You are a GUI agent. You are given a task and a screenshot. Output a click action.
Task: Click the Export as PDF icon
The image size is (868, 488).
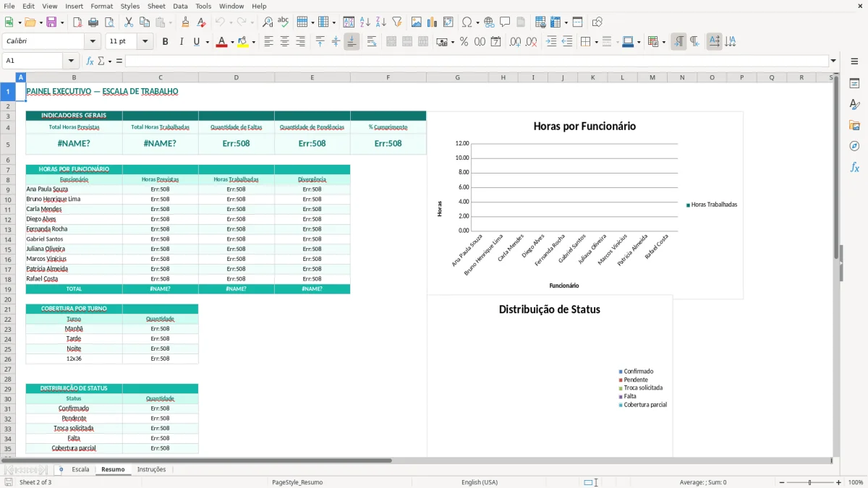(78, 22)
